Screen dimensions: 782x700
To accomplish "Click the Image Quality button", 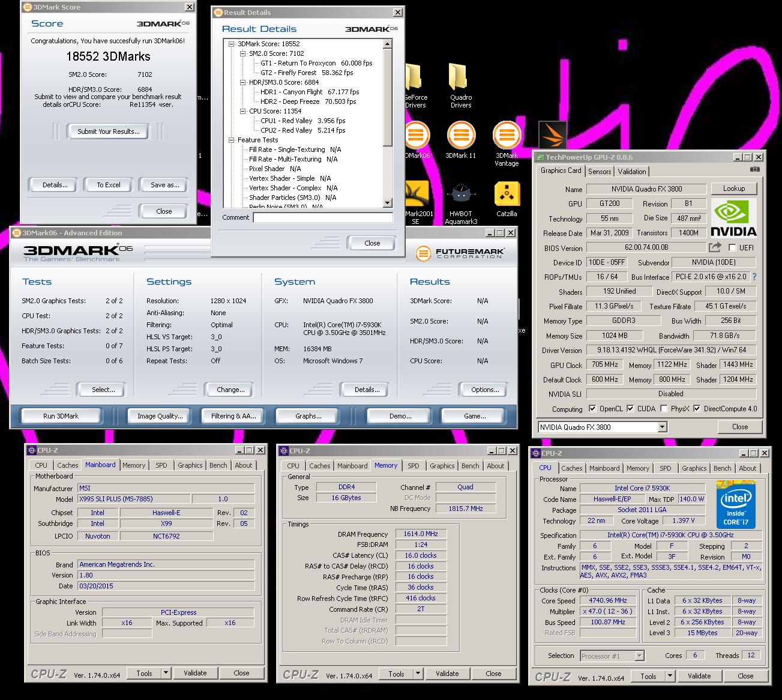I will coord(160,416).
